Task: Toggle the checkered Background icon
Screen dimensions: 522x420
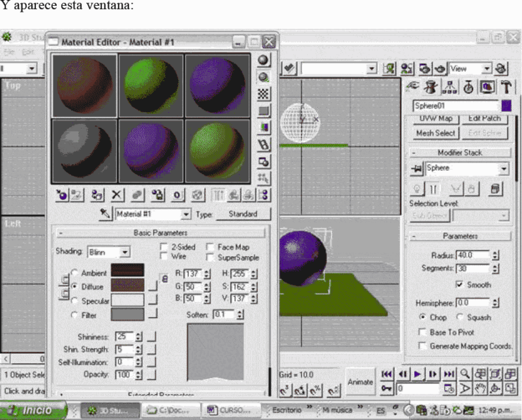Action: [263, 94]
